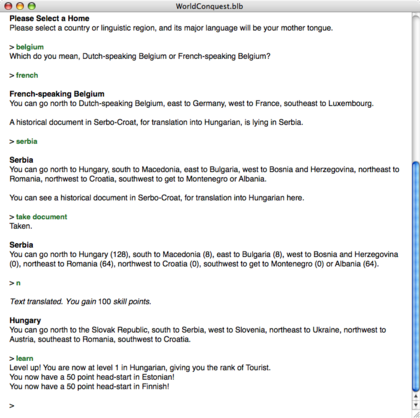
Task: Click the green zoom window button
Action: 32,6
